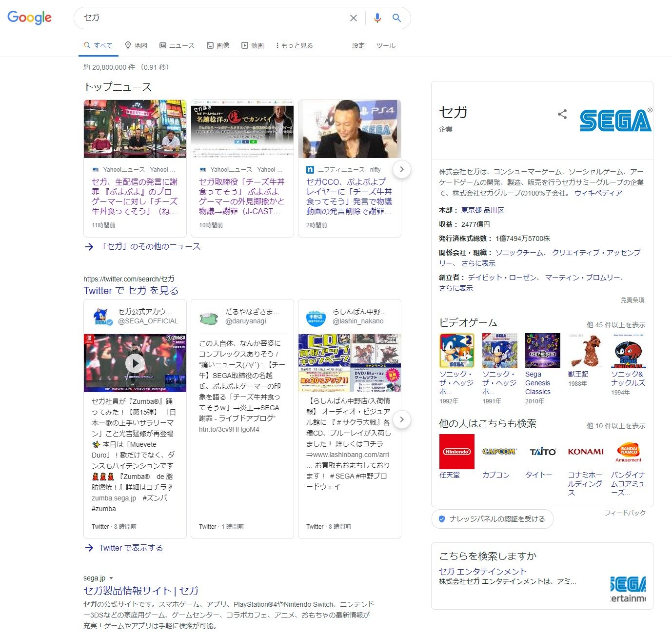Click the Sega Entertainment logo thumbnail
The image size is (672, 637).
tap(628, 590)
